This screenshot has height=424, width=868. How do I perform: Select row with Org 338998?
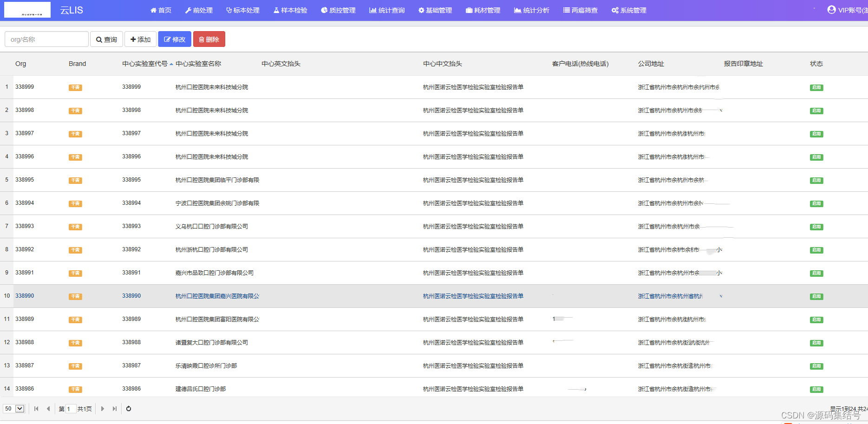point(434,110)
